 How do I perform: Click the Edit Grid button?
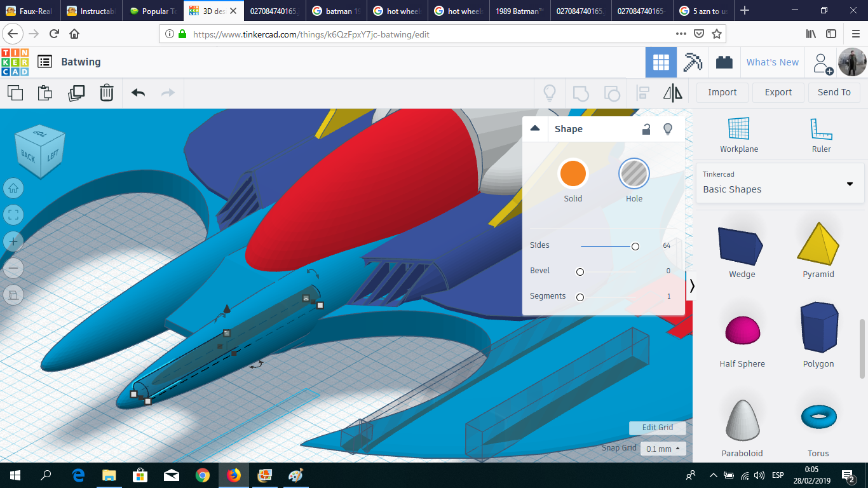point(657,428)
